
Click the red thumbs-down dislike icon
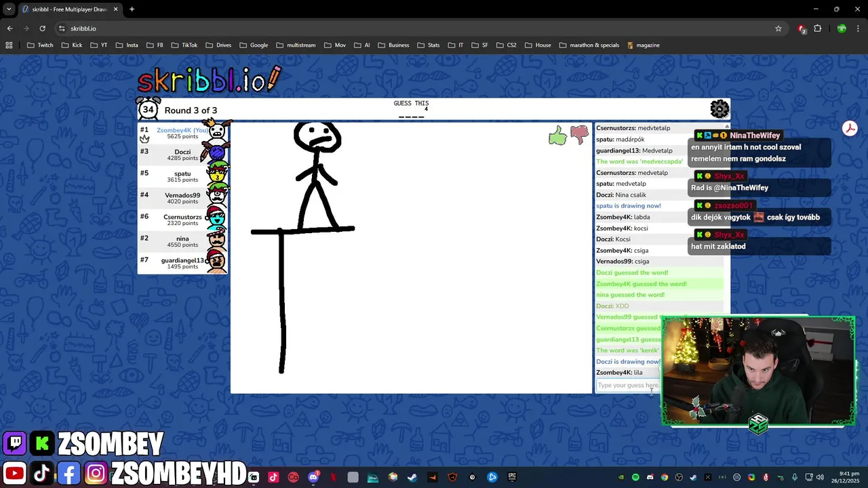tap(579, 135)
